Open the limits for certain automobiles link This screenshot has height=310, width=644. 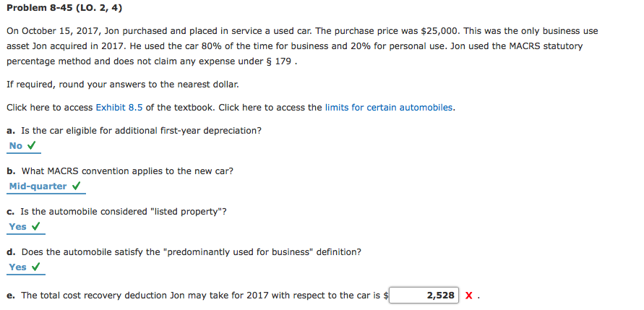389,108
